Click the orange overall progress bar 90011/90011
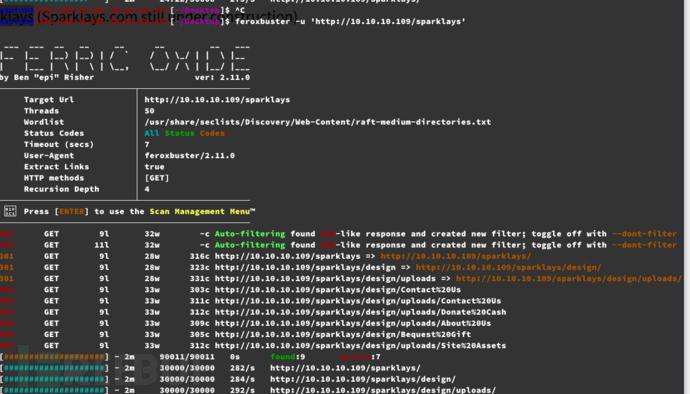The width and height of the screenshot is (690, 394). click(54, 357)
